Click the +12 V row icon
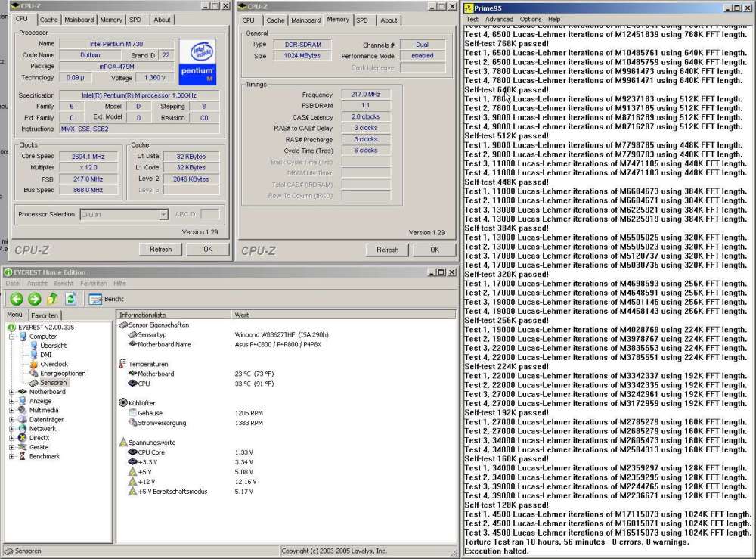756x559 pixels. click(132, 481)
